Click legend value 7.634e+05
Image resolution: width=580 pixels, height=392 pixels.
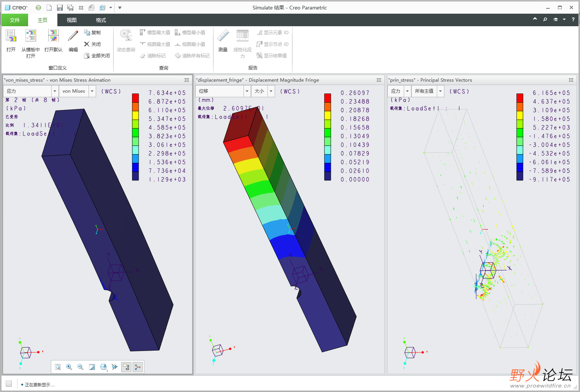pos(167,93)
